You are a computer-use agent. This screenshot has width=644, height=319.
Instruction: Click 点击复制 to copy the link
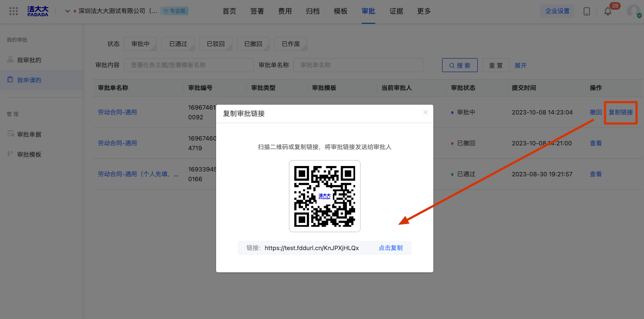tap(390, 248)
